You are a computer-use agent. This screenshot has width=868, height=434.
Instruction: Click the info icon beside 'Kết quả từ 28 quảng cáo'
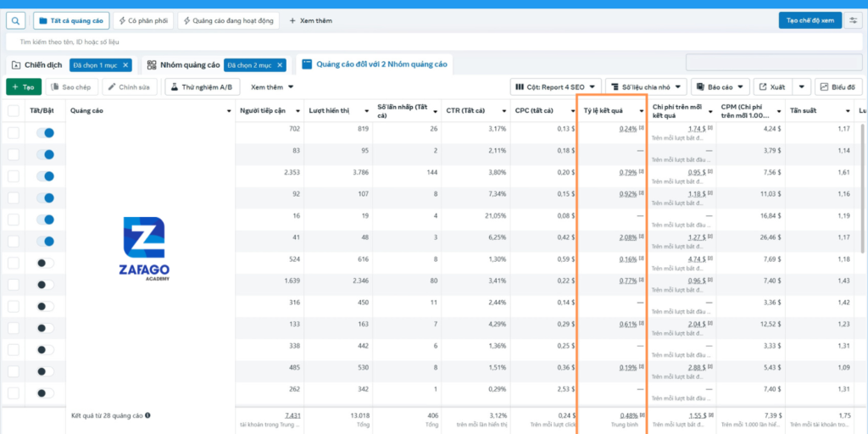147,415
